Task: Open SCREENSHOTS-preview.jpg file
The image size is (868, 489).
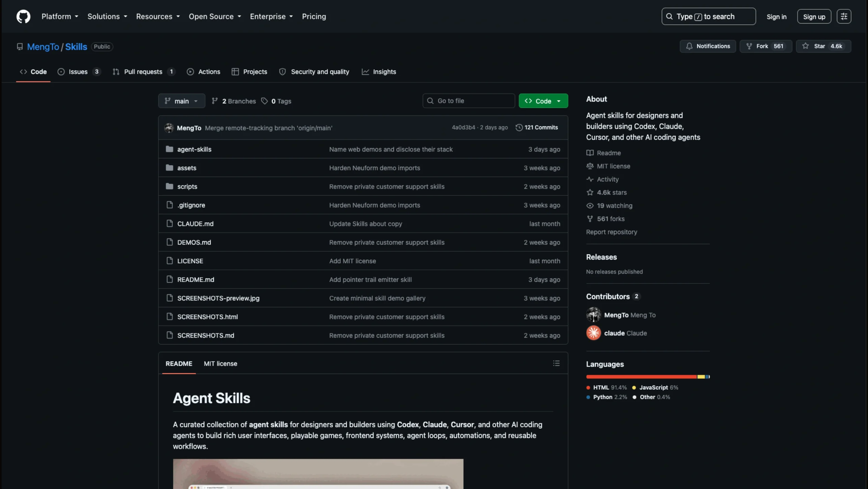Action: [218, 298]
